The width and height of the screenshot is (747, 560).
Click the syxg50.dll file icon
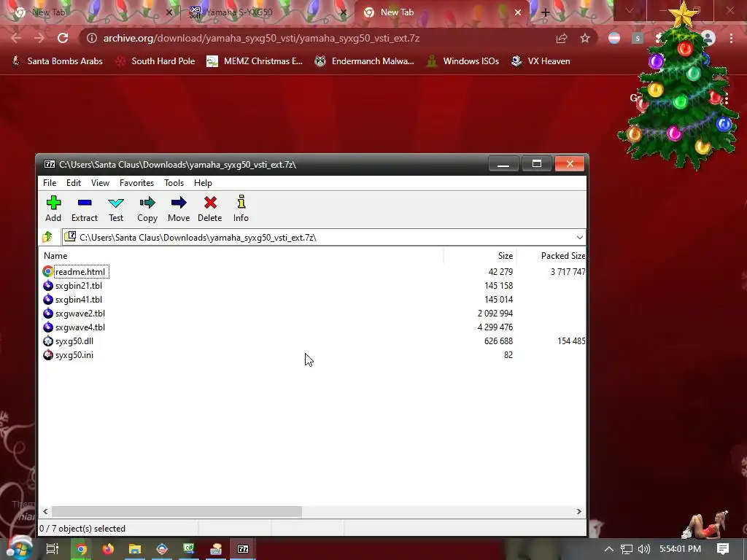pyautogui.click(x=47, y=341)
